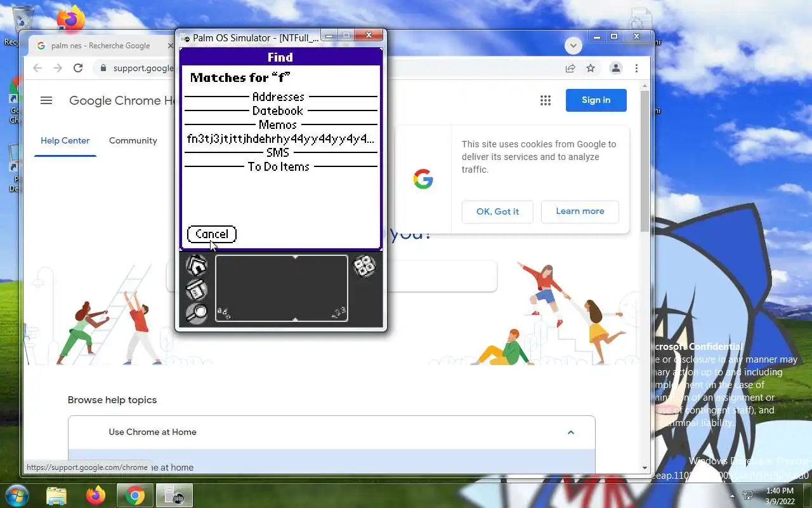
Task: Click the Addresses category header
Action: pyautogui.click(x=278, y=97)
